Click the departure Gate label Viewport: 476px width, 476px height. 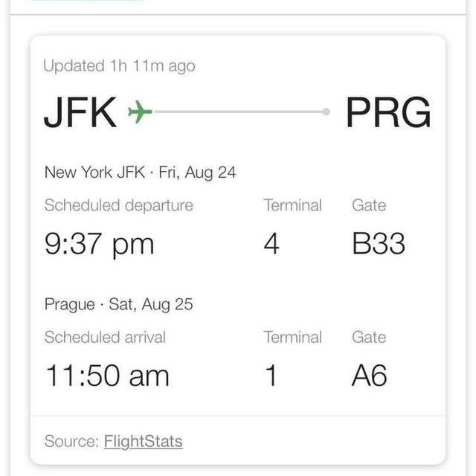coord(369,205)
